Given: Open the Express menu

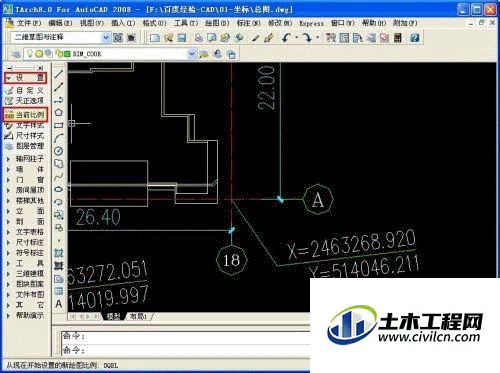Looking at the screenshot, I should pyautogui.click(x=311, y=23).
